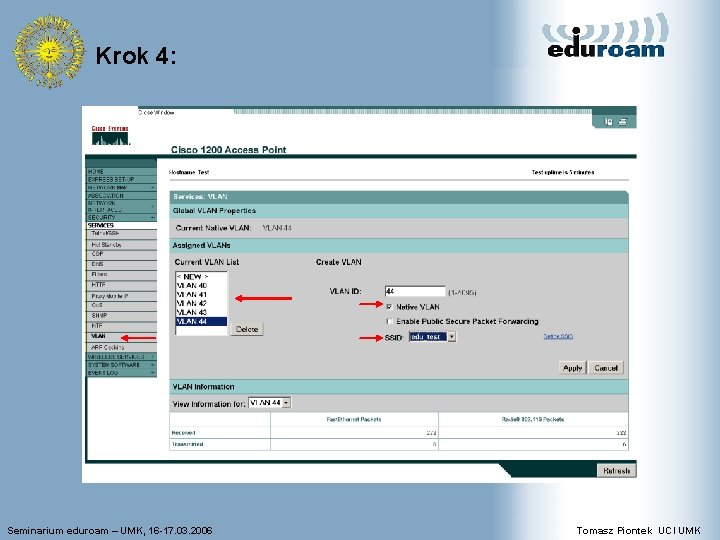Open EXPRESS SET-UP in the sidebar
Screen dimensions: 720x540
point(121,179)
